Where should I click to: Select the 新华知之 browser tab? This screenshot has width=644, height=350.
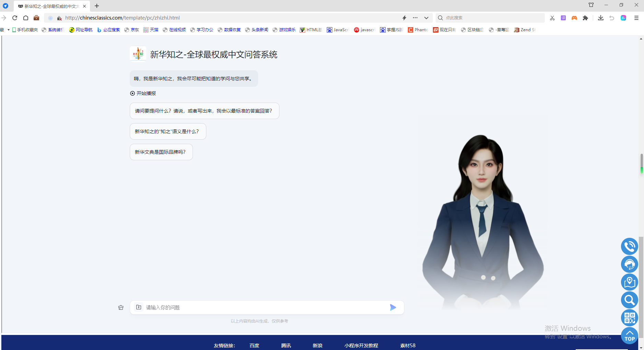coord(51,6)
